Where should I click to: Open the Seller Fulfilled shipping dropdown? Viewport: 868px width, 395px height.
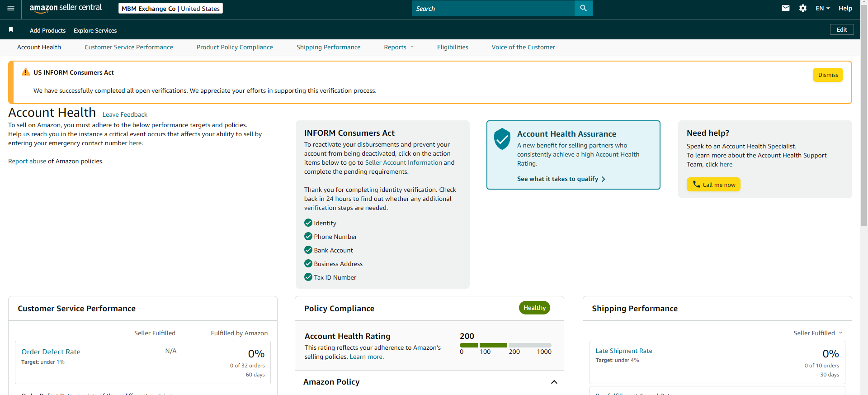pyautogui.click(x=818, y=333)
